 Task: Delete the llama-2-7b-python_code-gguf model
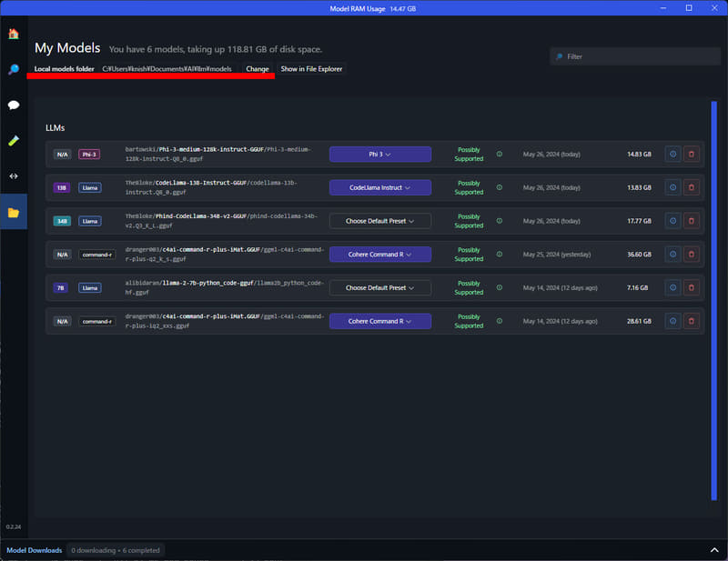click(692, 287)
